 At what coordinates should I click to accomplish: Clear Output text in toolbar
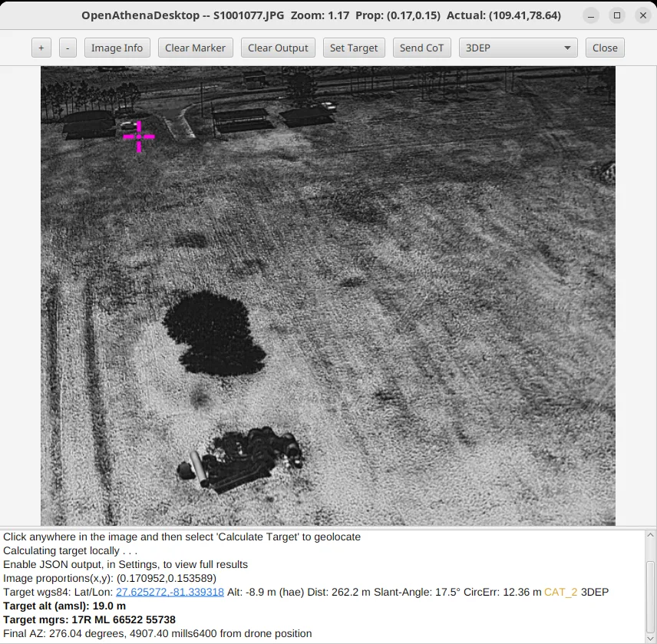pyautogui.click(x=278, y=48)
